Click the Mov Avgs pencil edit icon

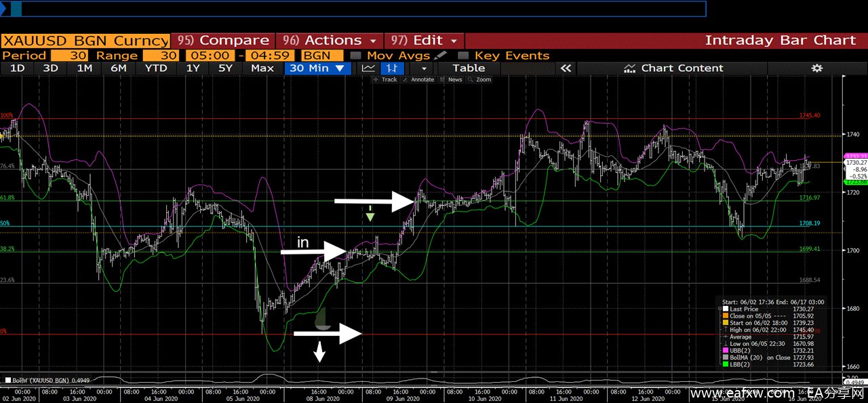pyautogui.click(x=440, y=55)
